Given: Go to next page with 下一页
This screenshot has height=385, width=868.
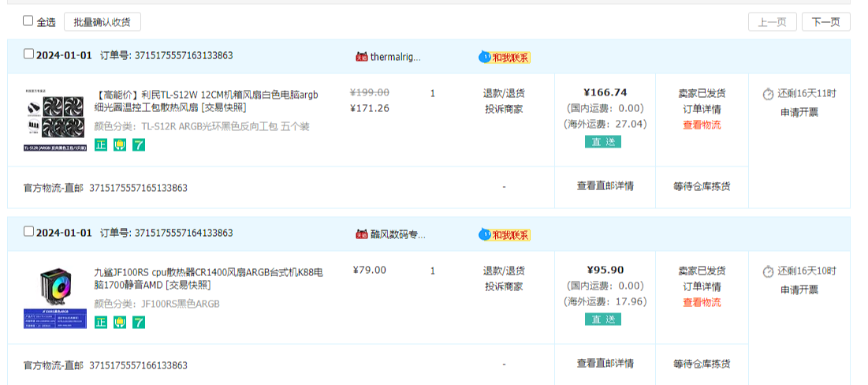Looking at the screenshot, I should pos(826,21).
